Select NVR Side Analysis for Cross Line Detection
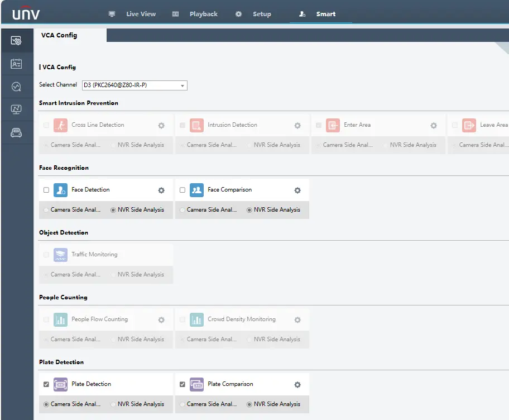Image resolution: width=509 pixels, height=420 pixels. [x=113, y=145]
